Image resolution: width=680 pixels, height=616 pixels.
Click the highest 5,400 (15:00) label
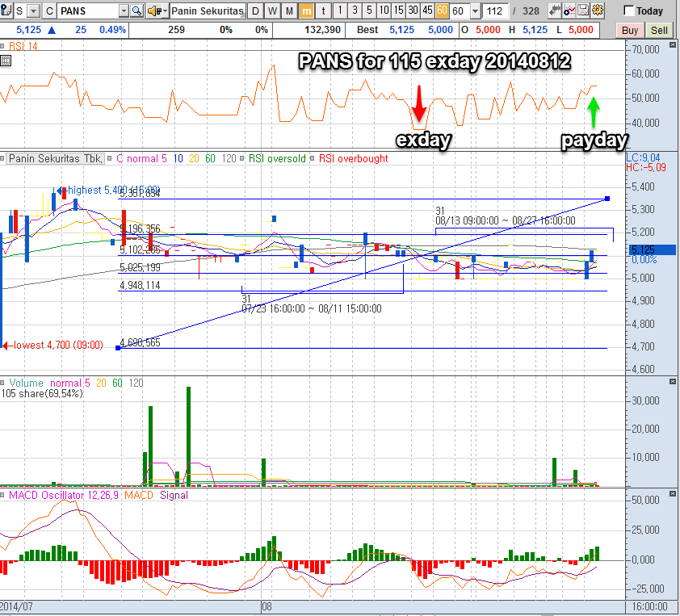[x=114, y=190]
